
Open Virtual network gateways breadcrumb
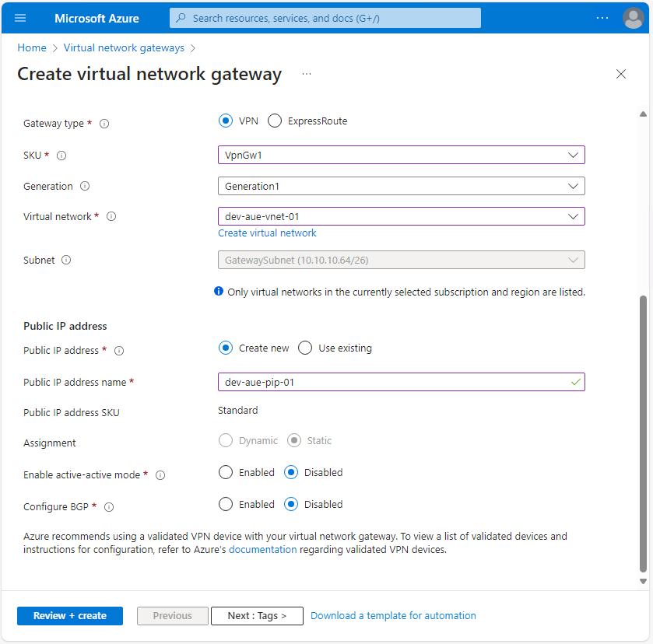[x=123, y=47]
